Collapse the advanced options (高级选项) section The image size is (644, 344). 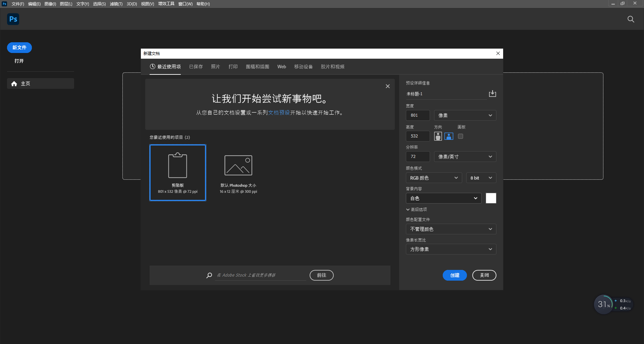pos(416,210)
